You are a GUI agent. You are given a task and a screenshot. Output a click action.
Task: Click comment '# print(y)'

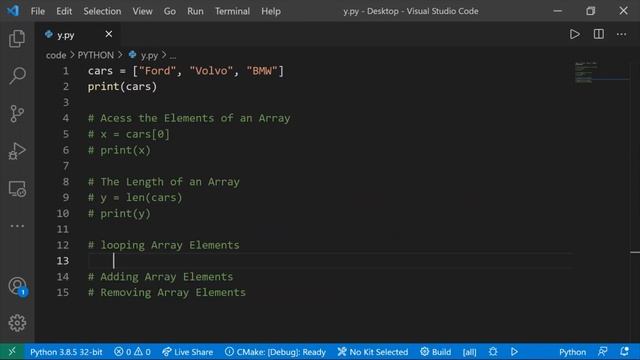pyautogui.click(x=119, y=213)
